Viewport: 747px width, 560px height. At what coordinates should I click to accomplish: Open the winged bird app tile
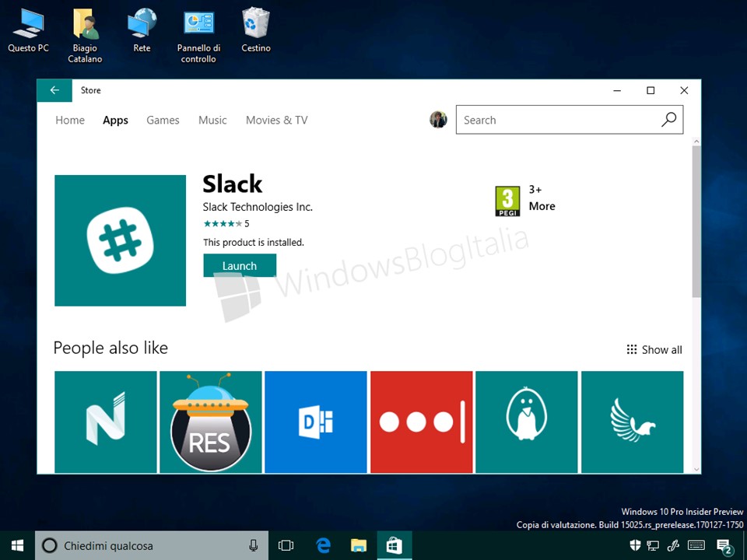tap(632, 422)
